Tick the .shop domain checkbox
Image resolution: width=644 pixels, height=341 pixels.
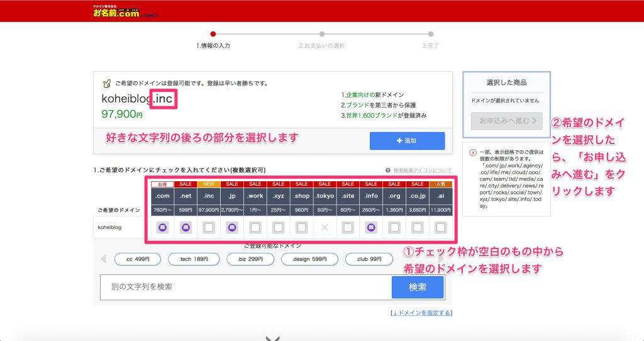[x=301, y=227]
